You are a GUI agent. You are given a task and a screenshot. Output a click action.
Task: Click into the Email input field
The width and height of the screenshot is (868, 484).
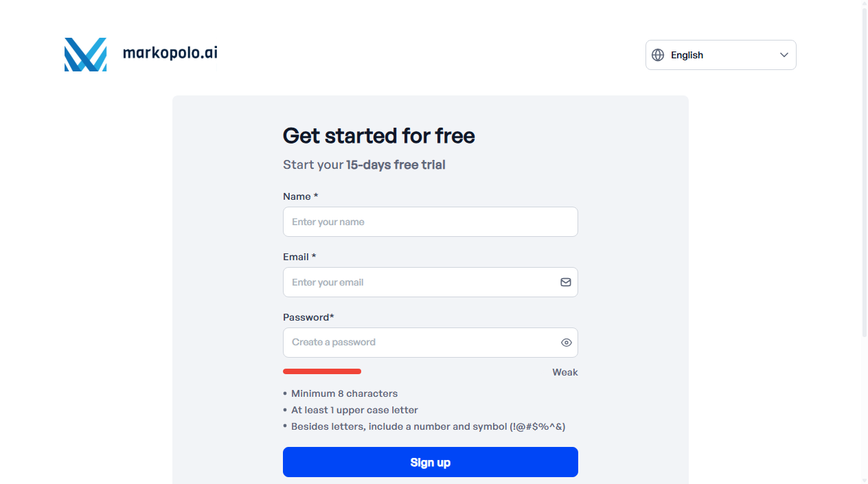tap(419, 282)
